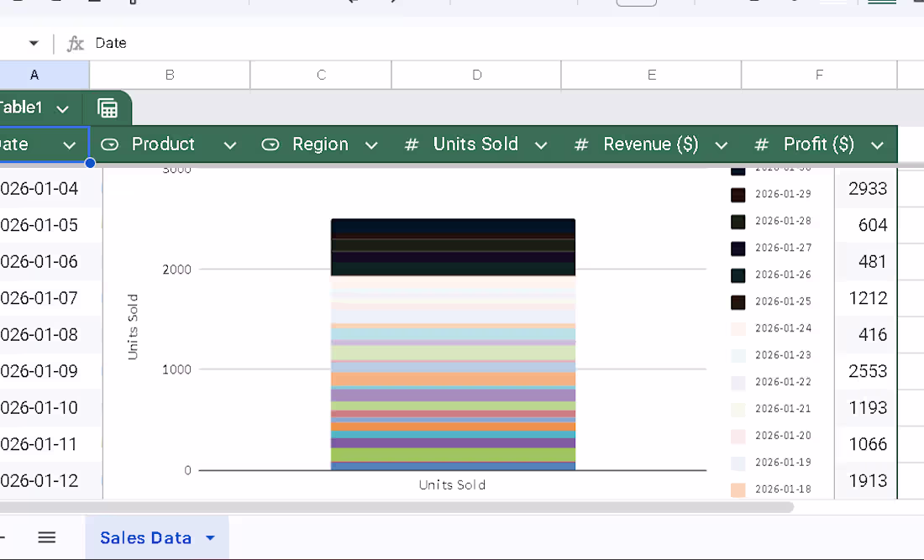Click the number-type icon before Units Sold

point(412,144)
